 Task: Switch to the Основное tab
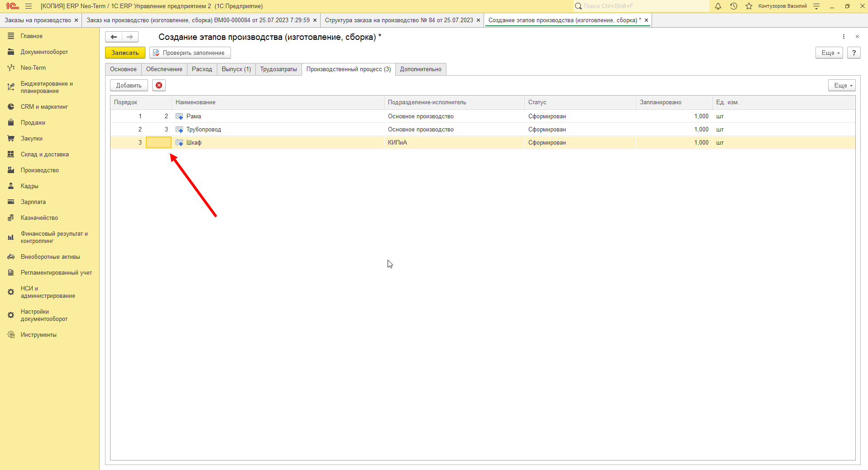pos(123,69)
